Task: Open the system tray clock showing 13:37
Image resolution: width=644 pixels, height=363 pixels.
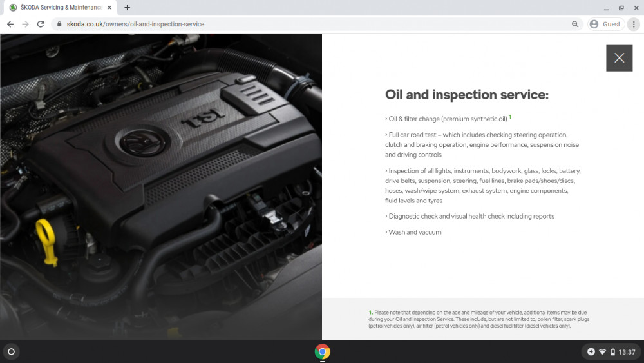Action: tap(627, 352)
